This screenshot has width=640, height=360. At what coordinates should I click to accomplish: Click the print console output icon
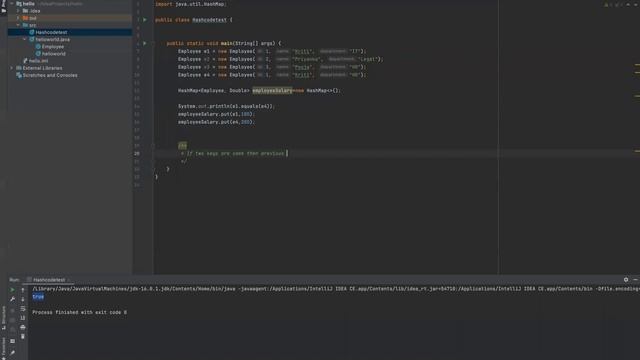point(23,327)
